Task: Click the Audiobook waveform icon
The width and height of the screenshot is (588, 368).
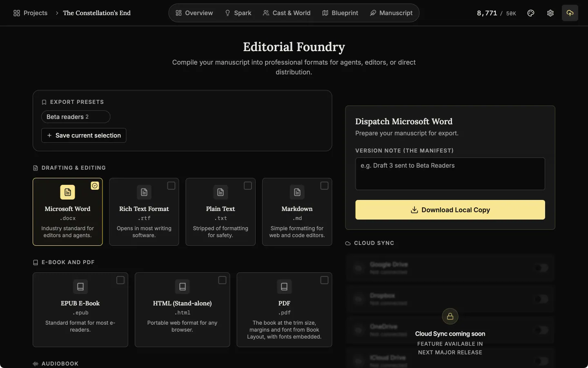Action: (x=36, y=364)
